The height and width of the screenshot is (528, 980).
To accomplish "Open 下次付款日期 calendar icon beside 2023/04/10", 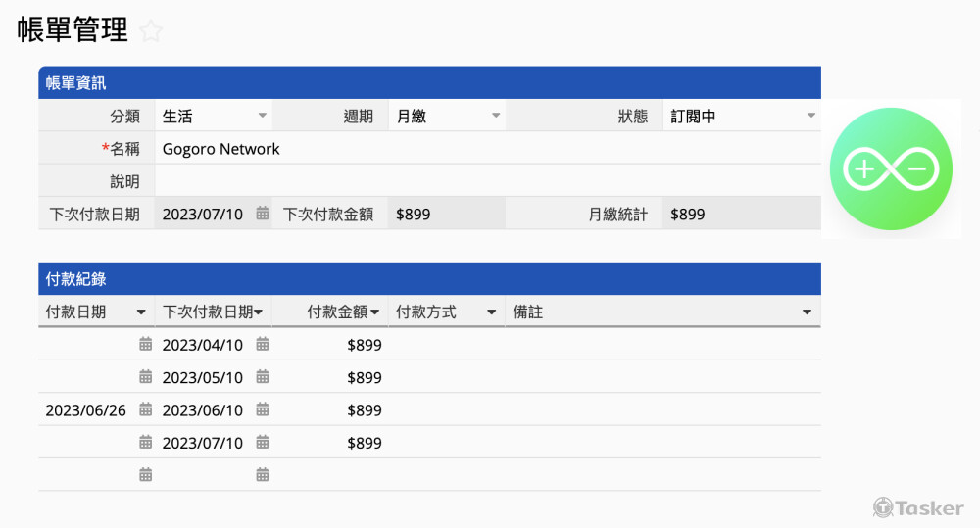I will tap(263, 345).
